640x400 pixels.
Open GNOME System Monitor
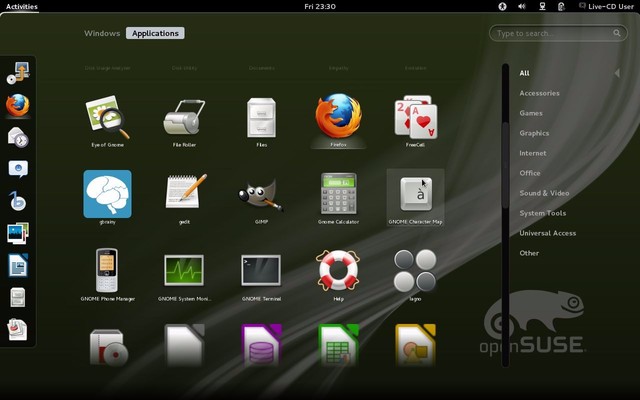tap(184, 274)
